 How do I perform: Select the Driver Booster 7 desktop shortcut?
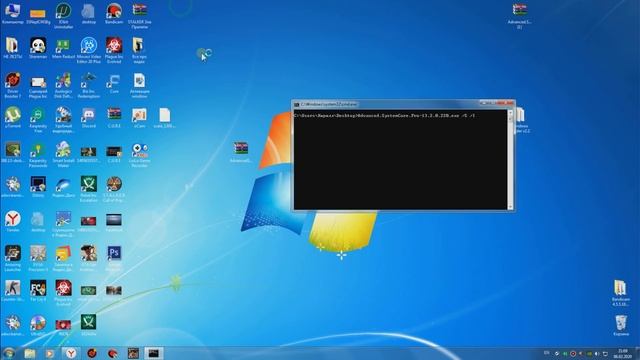[13, 85]
